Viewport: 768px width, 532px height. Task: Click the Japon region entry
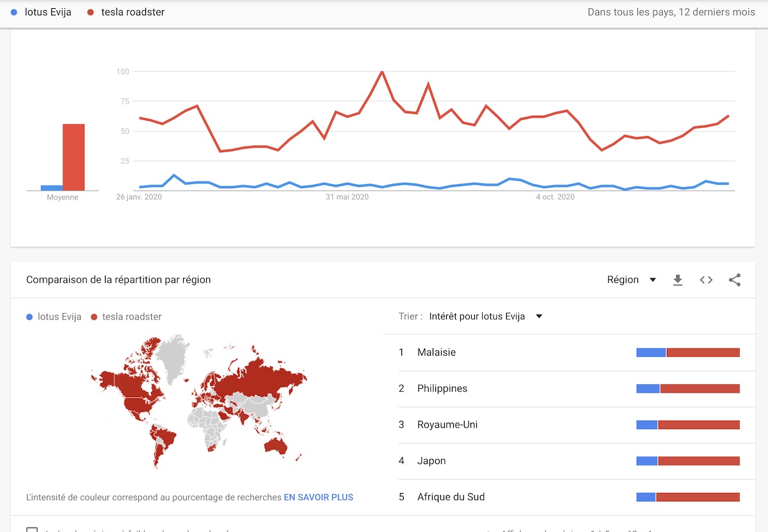point(431,461)
